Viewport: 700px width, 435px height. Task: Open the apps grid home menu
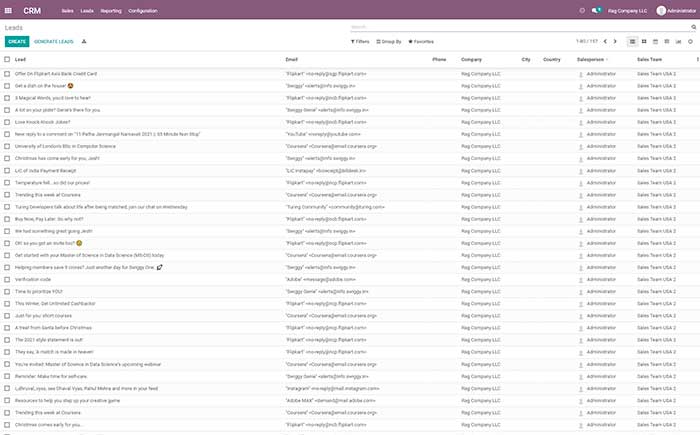pos(8,10)
